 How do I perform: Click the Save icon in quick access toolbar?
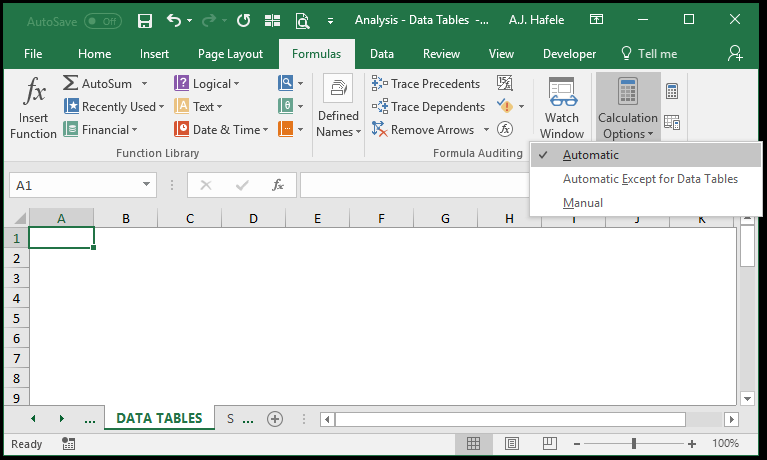145,21
